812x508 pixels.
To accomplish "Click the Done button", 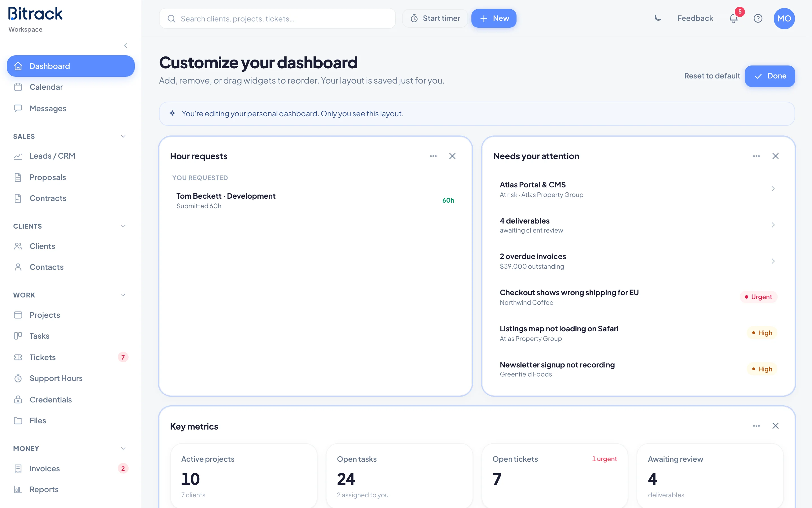I will click(x=770, y=76).
